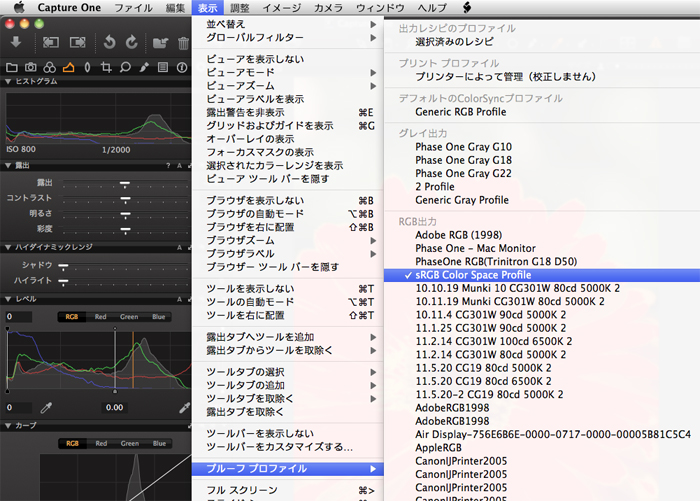Click the frame with left arrow toolbar icon

click(50, 42)
